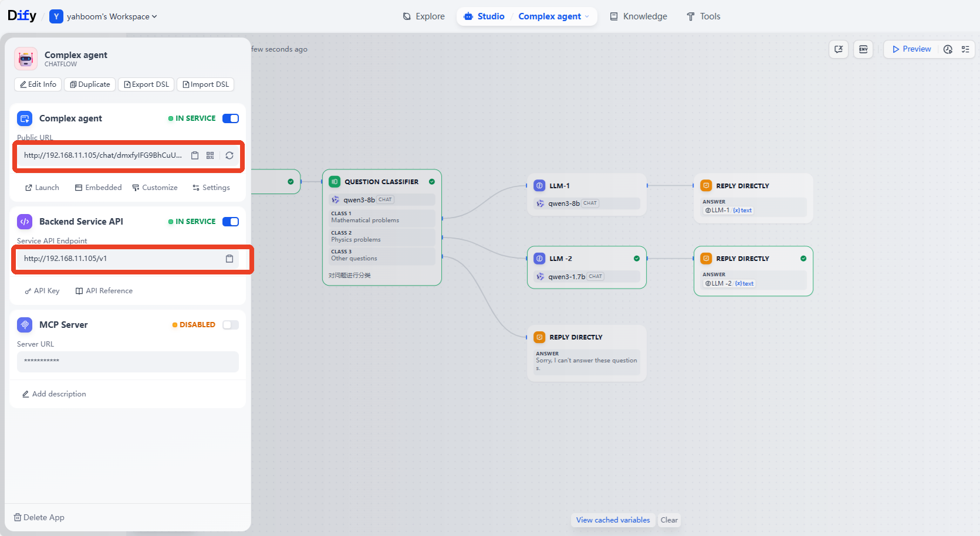
Task: Click the MCP Server icon
Action: pos(25,325)
